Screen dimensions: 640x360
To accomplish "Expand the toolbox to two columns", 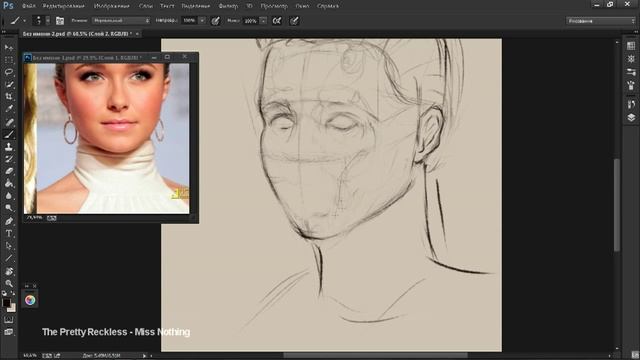I will pyautogui.click(x=4, y=32).
